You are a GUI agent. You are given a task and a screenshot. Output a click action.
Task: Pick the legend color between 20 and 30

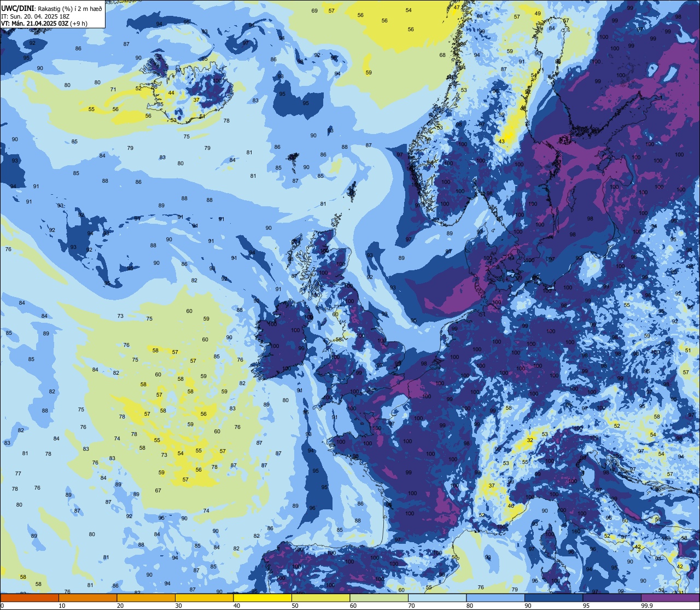[x=146, y=597]
